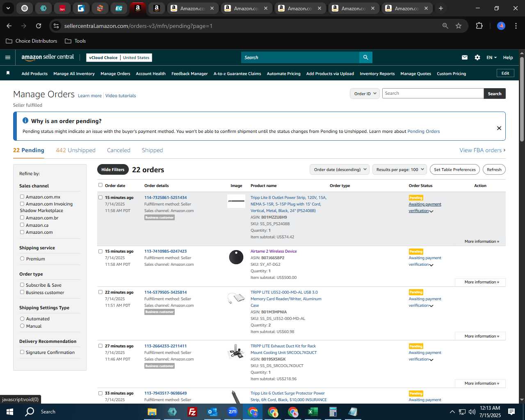The image size is (525, 420).
Task: Select the Manual shipping settings radio
Action: 22,326
